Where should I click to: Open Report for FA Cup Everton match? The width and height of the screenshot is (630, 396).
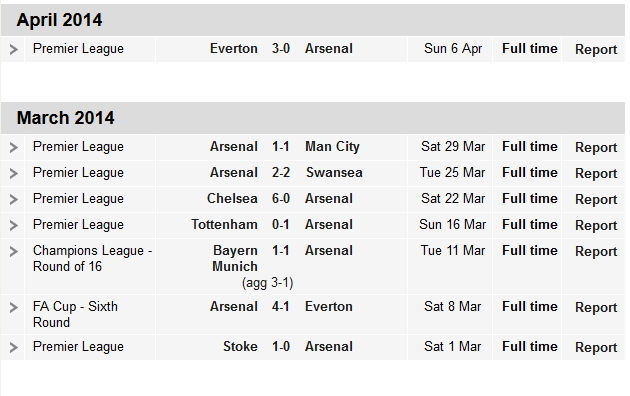click(596, 308)
